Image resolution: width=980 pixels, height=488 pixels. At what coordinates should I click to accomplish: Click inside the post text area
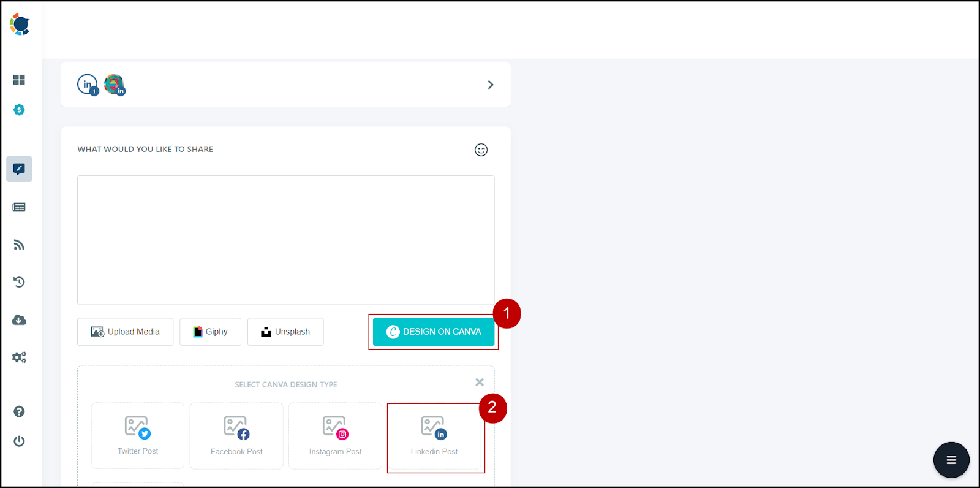pos(285,240)
